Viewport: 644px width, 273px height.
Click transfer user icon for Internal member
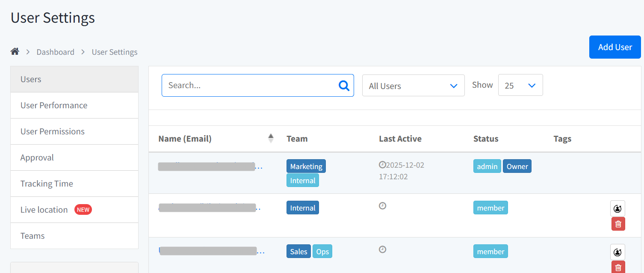(617, 208)
